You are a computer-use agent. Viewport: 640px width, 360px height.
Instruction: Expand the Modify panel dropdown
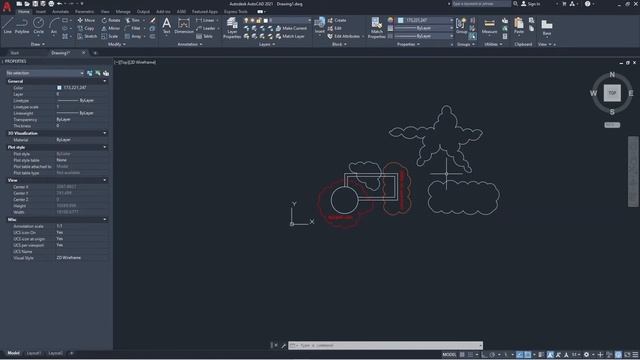click(116, 44)
